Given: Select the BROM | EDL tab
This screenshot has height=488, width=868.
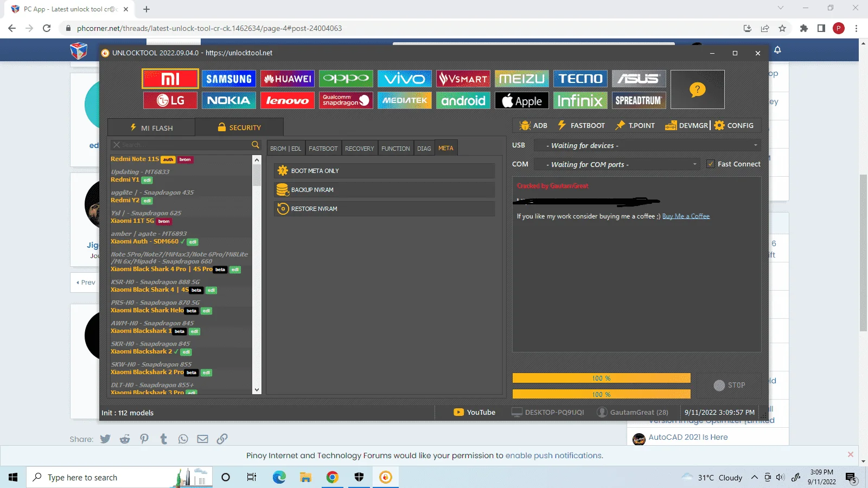Looking at the screenshot, I should [x=285, y=148].
